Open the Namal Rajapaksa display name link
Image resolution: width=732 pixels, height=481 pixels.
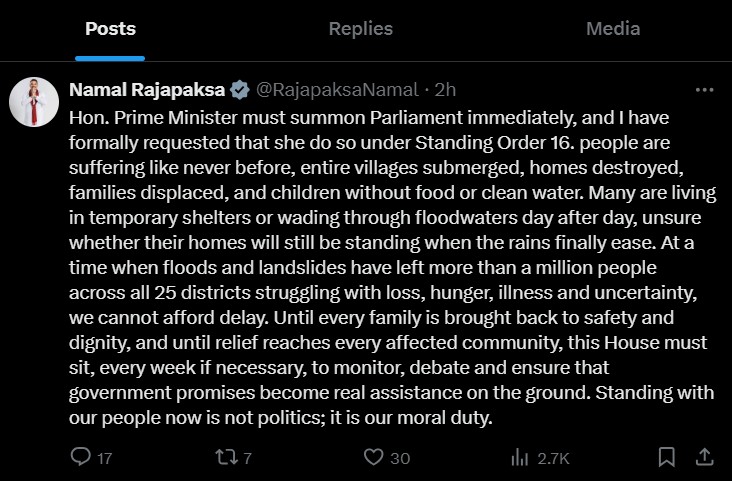[146, 89]
